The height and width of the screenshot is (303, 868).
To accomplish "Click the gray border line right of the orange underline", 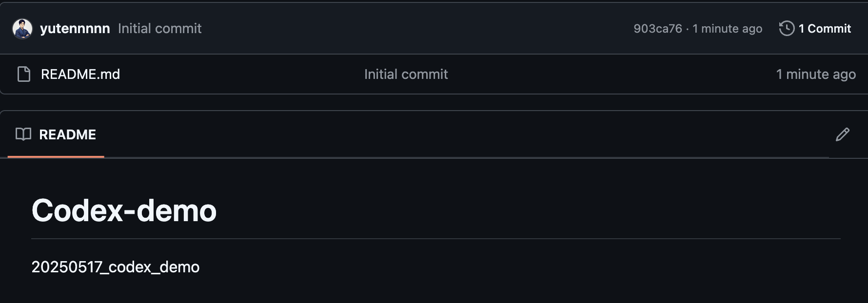I will pyautogui.click(x=463, y=158).
